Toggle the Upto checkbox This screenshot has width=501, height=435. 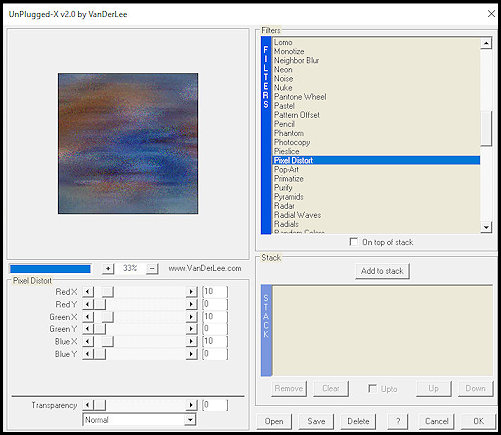372,389
